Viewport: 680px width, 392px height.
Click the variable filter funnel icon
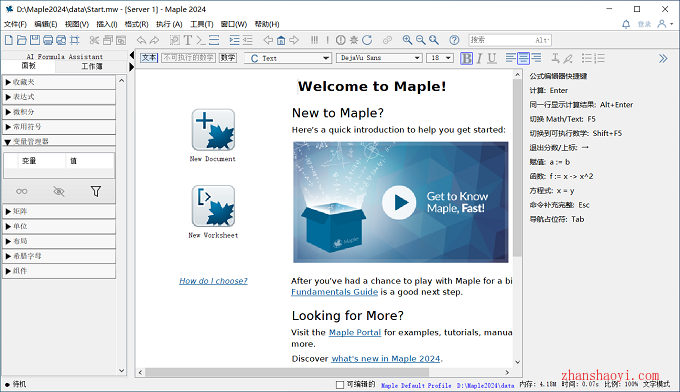point(96,191)
